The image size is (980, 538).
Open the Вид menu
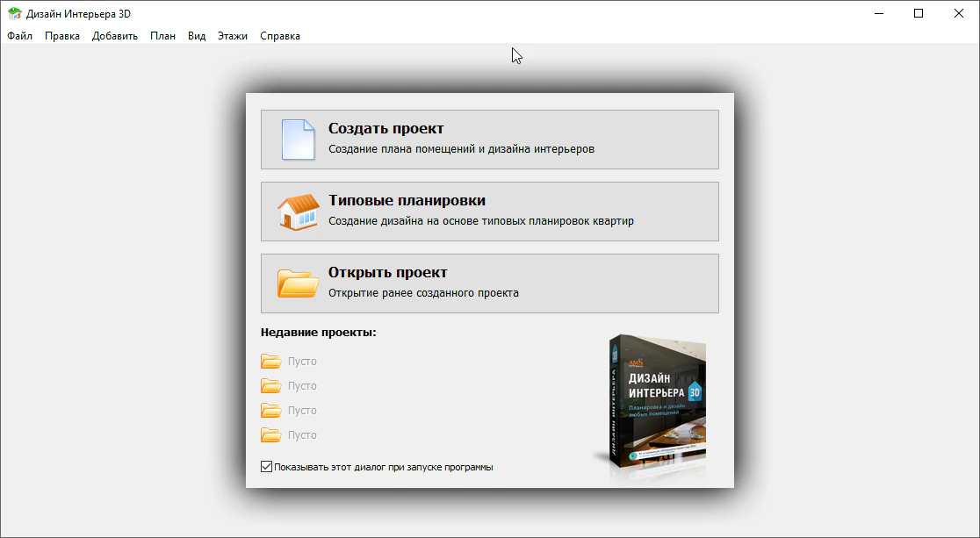[x=197, y=36]
